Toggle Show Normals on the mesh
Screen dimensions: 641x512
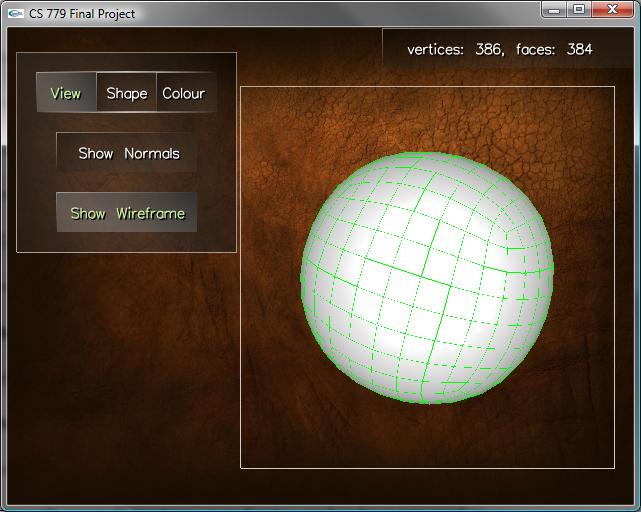click(127, 153)
